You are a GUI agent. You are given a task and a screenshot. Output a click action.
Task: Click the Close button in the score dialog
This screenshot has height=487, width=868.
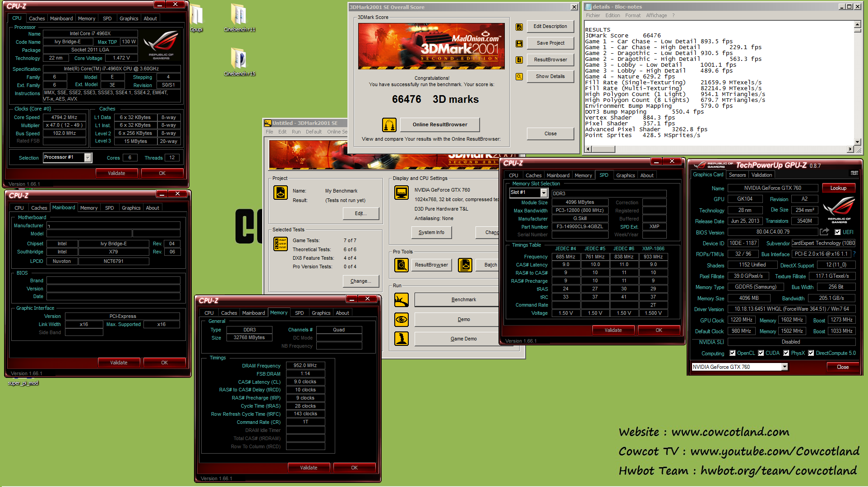pyautogui.click(x=550, y=134)
